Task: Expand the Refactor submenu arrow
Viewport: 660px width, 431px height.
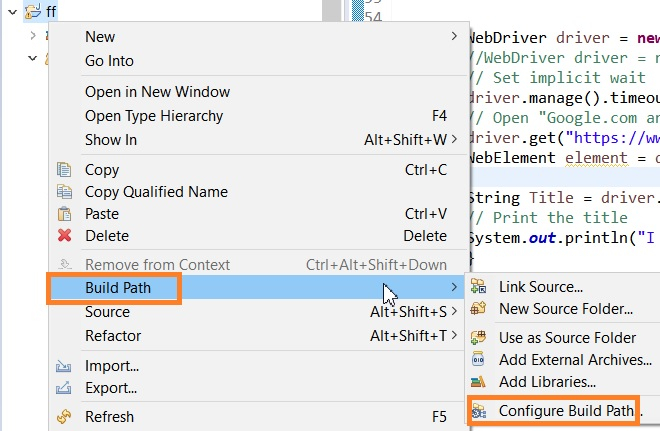Action: (455, 336)
